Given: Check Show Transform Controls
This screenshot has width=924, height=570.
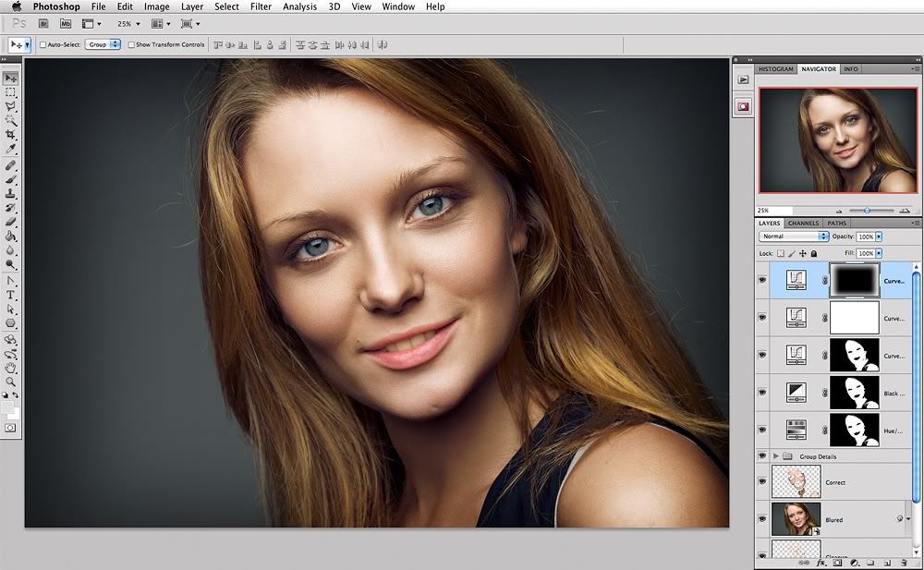Looking at the screenshot, I should click(131, 44).
